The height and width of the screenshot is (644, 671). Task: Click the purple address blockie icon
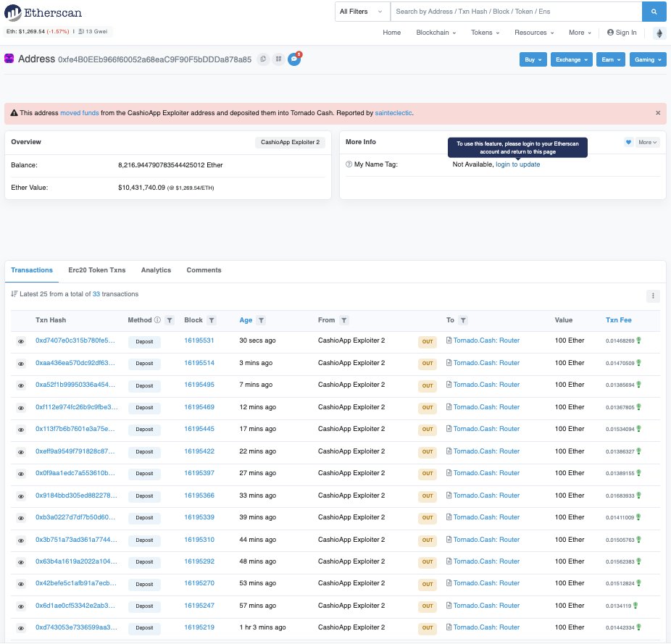pos(9,58)
